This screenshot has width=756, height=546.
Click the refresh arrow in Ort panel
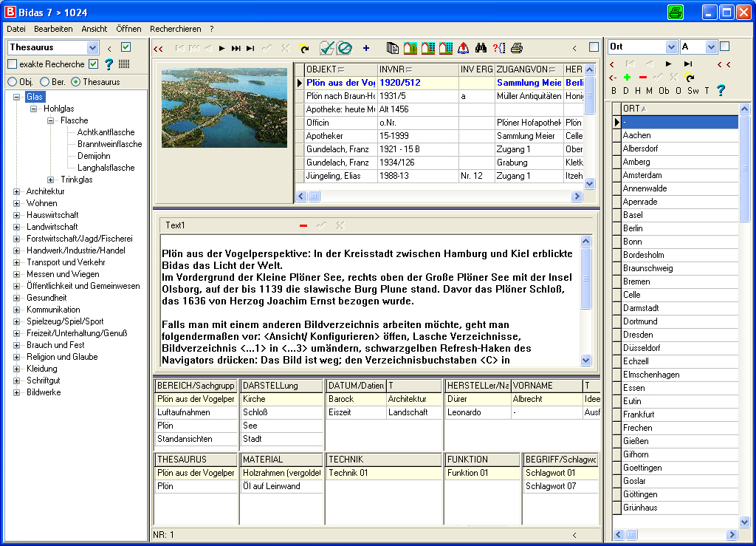[690, 77]
